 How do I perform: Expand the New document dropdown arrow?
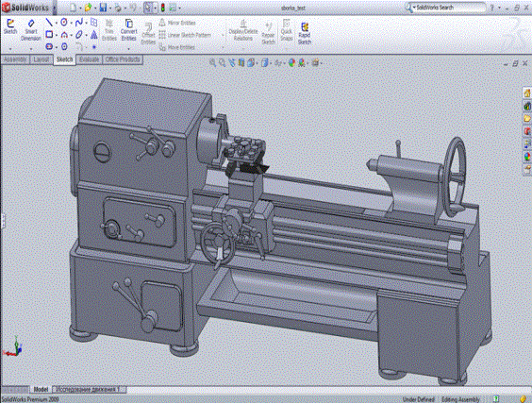[80, 8]
